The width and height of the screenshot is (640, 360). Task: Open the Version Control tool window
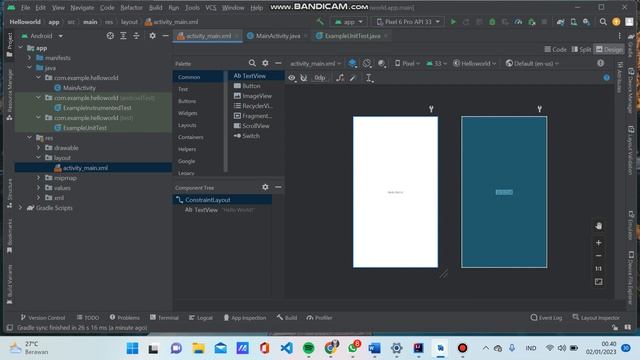tap(43, 318)
